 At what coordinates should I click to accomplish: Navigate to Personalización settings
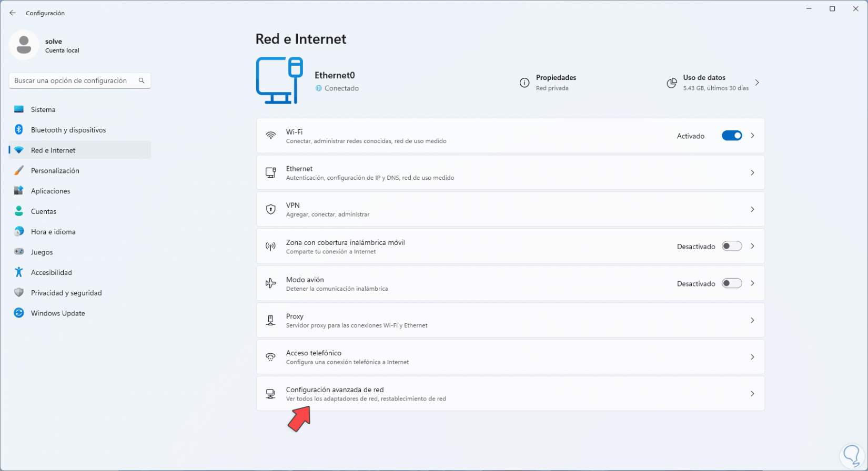[80, 170]
